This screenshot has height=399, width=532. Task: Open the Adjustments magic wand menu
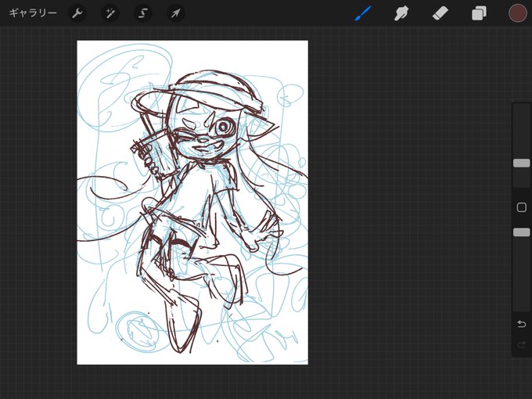coord(110,13)
